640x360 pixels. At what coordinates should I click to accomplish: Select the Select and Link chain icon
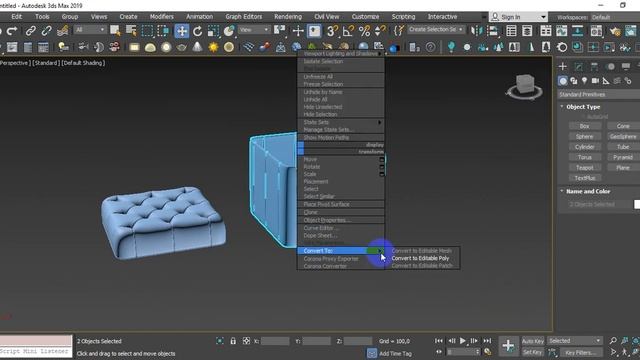click(x=31, y=31)
